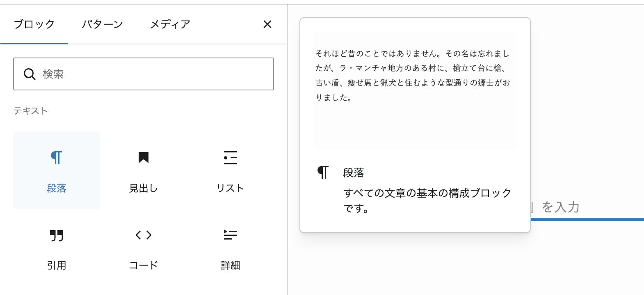Viewport: 644px width, 295px height.
Task: Close the block inserter panel
Action: 267,24
